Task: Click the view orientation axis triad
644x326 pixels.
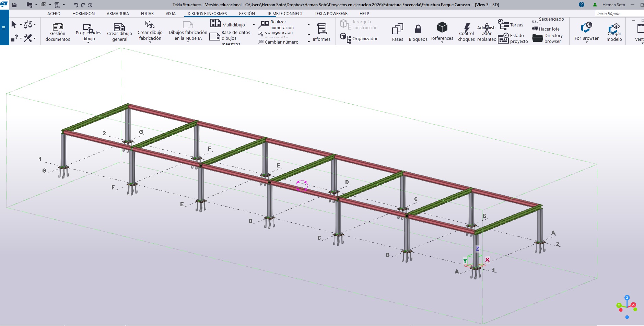Action: [627, 307]
